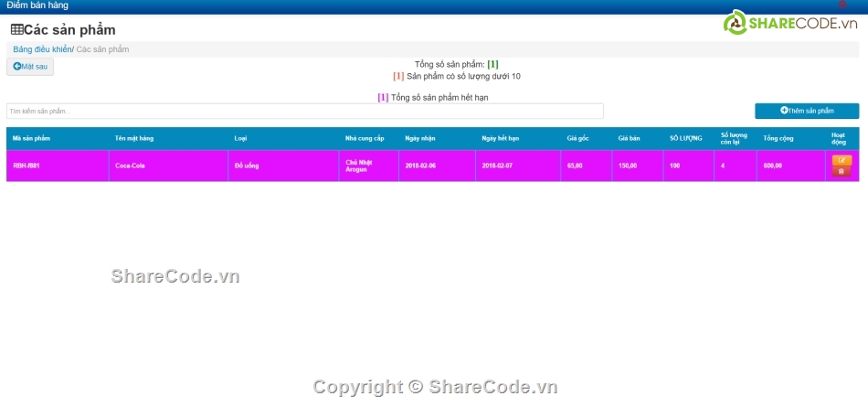The image size is (868, 407).
Task: Click the green total products count [1]
Action: pos(492,65)
